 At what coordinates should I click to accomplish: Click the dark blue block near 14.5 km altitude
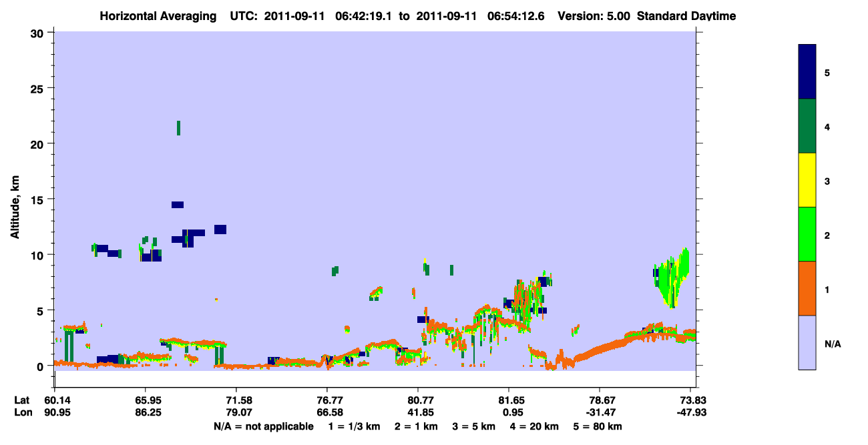click(178, 205)
